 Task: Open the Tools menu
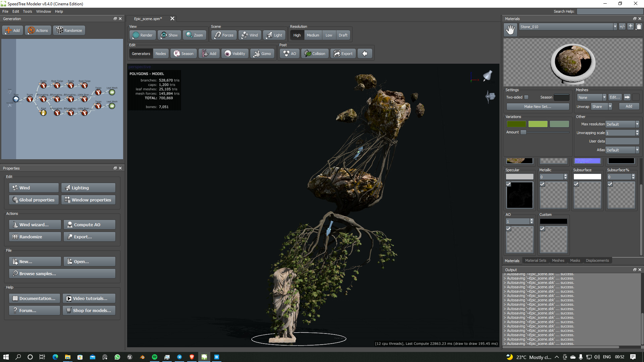[27, 11]
